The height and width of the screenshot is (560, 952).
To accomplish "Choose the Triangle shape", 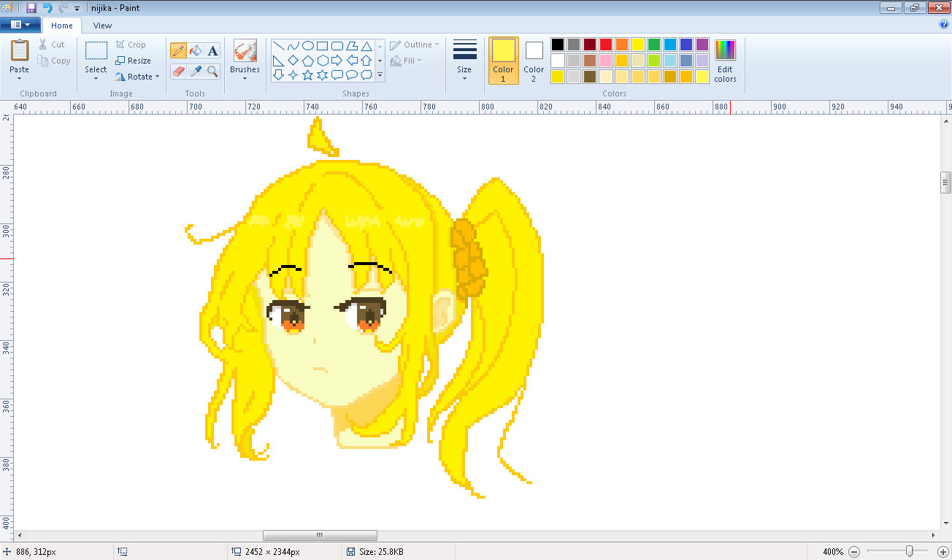I will pos(366,45).
